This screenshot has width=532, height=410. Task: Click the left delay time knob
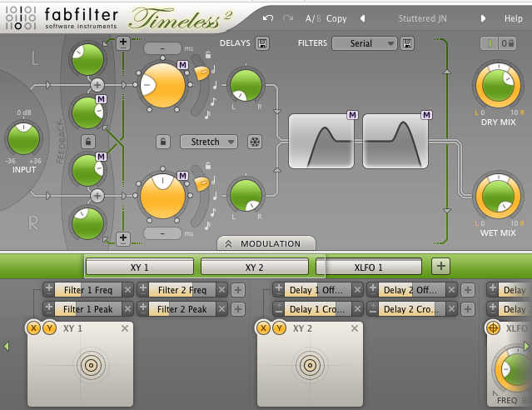[162, 85]
